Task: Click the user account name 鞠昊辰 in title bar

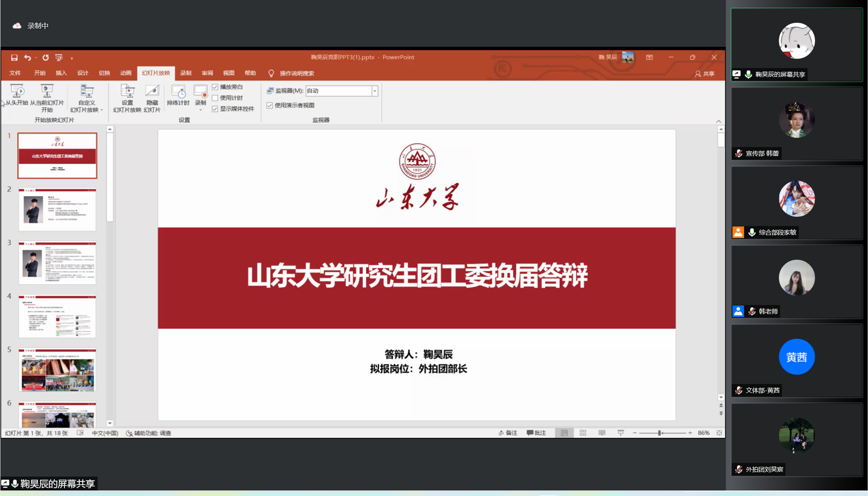Action: pyautogui.click(x=608, y=57)
